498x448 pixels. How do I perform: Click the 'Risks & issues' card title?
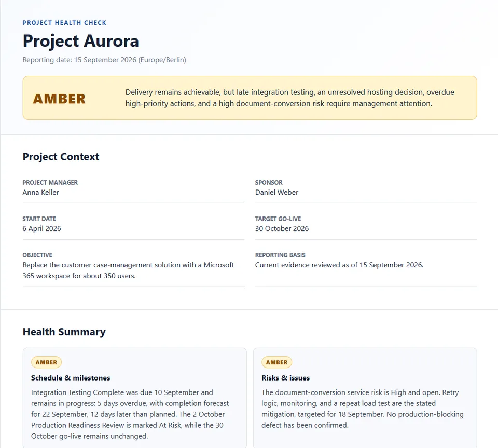point(285,378)
